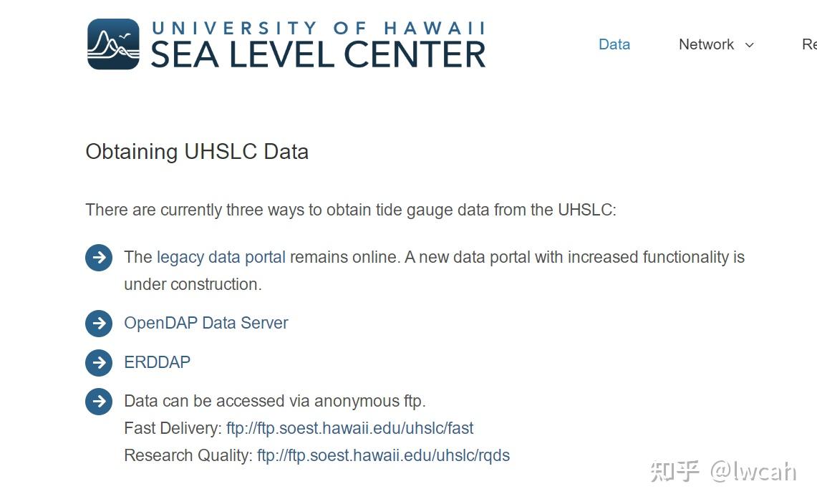Select the partially visible 'Re' navigation item
Viewport: 817px width, 504px height.
(x=809, y=44)
